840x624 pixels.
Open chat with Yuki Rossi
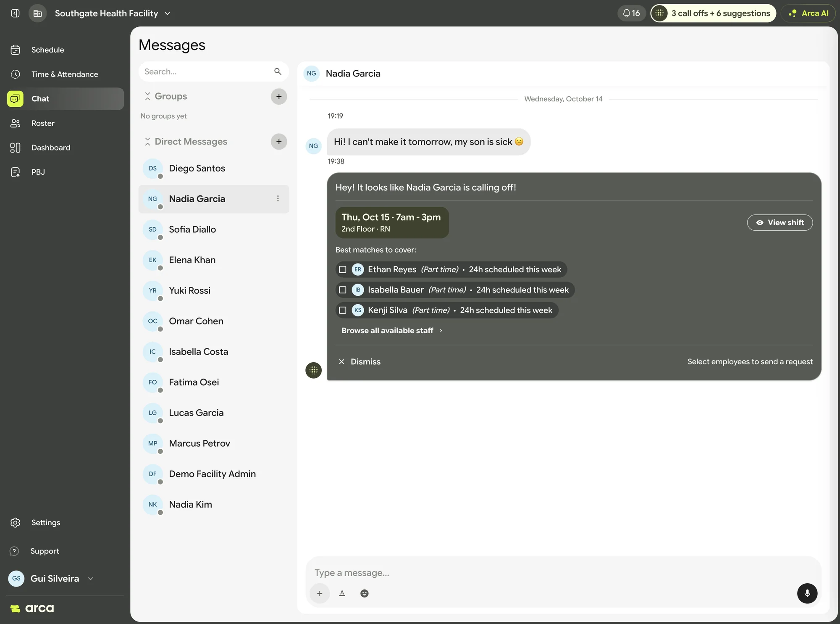coord(214,291)
